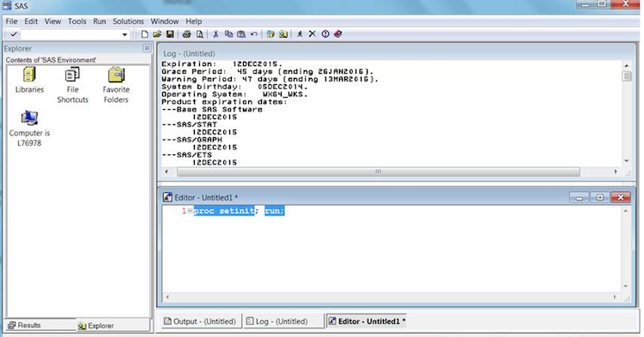The width and height of the screenshot is (644, 337).
Task: Activate the Editor - Untitled1 window tab
Action: pyautogui.click(x=368, y=322)
